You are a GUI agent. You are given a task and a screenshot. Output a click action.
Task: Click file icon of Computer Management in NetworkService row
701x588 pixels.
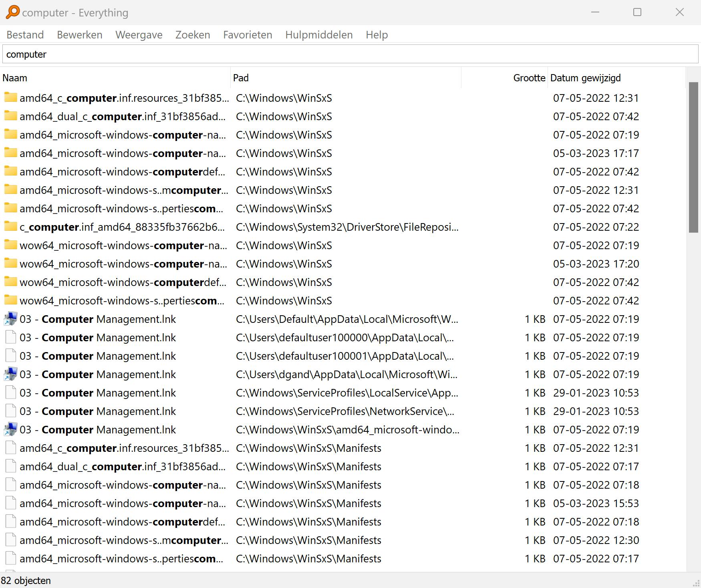(10, 411)
